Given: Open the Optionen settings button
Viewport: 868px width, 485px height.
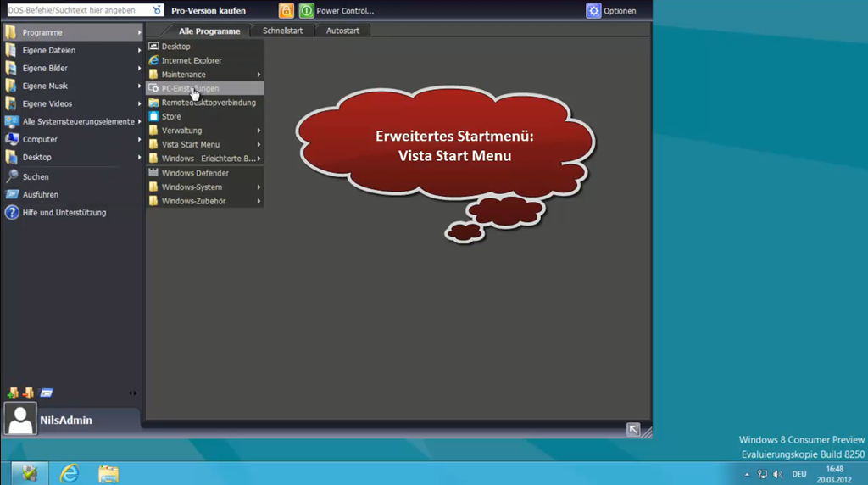Looking at the screenshot, I should [x=611, y=10].
